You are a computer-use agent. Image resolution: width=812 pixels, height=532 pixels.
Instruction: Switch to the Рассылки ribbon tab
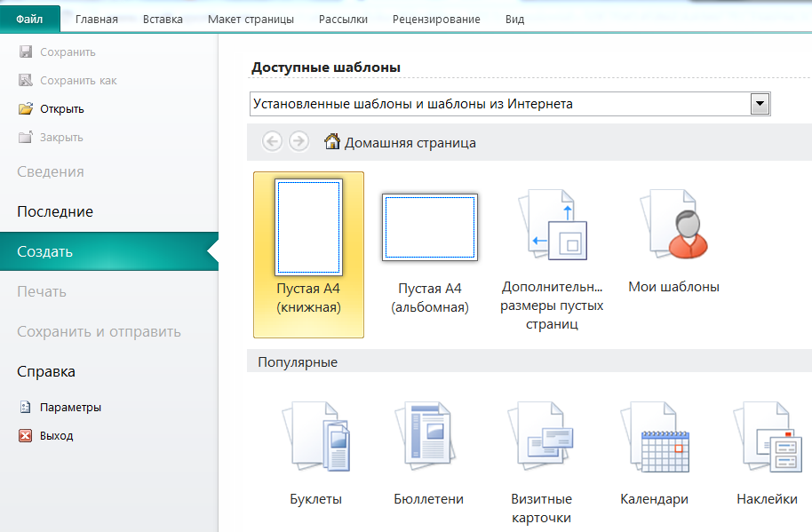click(x=343, y=20)
